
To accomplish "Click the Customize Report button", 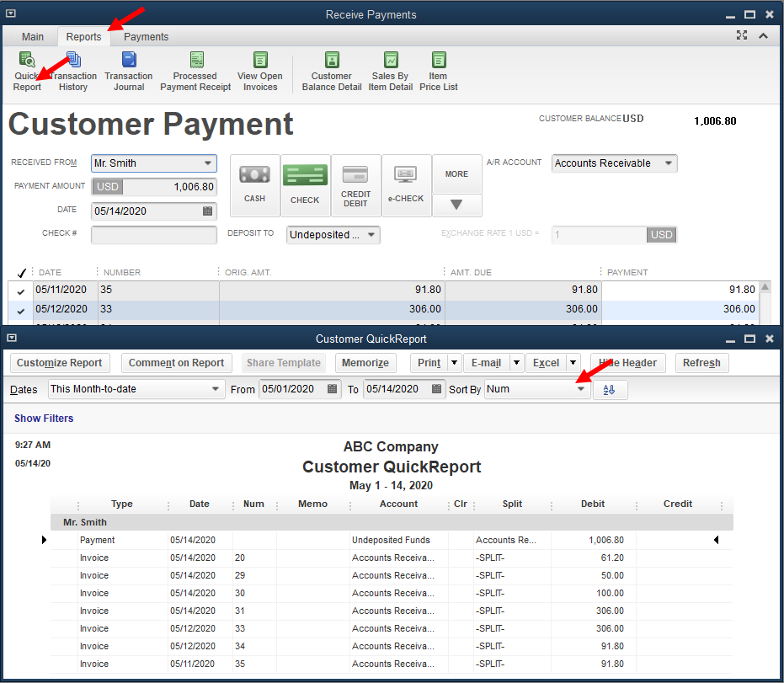I will (x=60, y=363).
